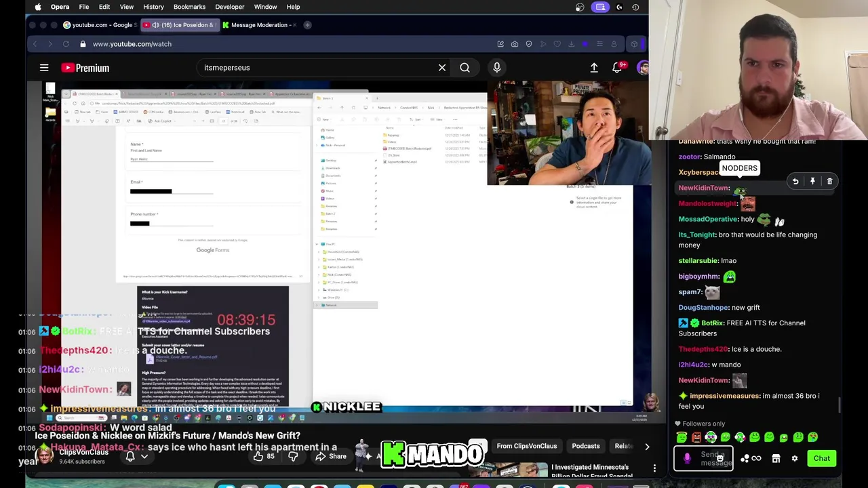Open the Kick chat shop icon
The width and height of the screenshot is (868, 488).
[x=776, y=458]
